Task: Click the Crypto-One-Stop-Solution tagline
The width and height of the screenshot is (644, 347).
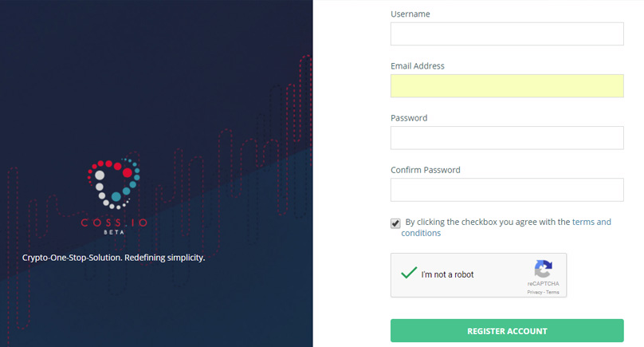Action: (113, 258)
